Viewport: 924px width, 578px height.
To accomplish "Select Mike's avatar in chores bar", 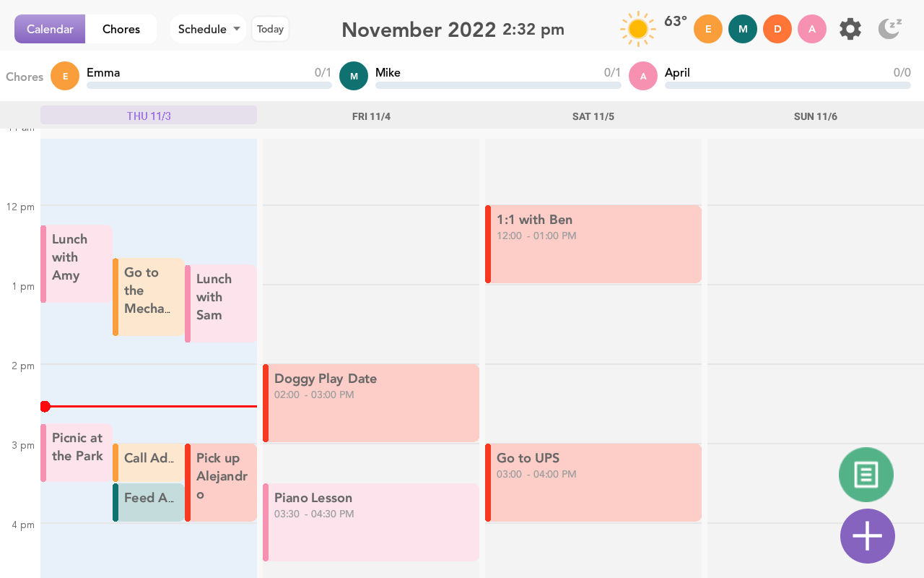I will coord(354,76).
